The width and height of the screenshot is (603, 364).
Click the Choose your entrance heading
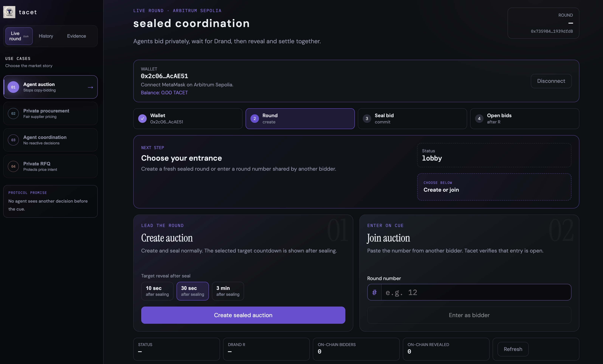[182, 158]
